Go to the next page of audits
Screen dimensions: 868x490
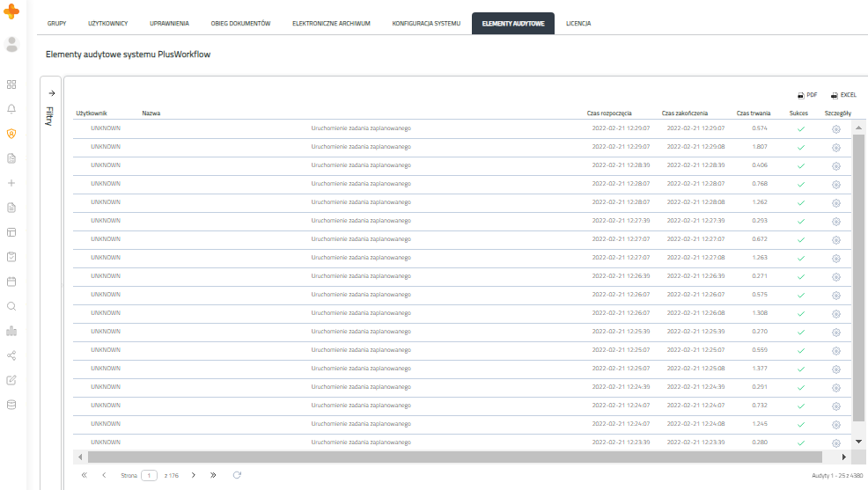click(x=194, y=475)
